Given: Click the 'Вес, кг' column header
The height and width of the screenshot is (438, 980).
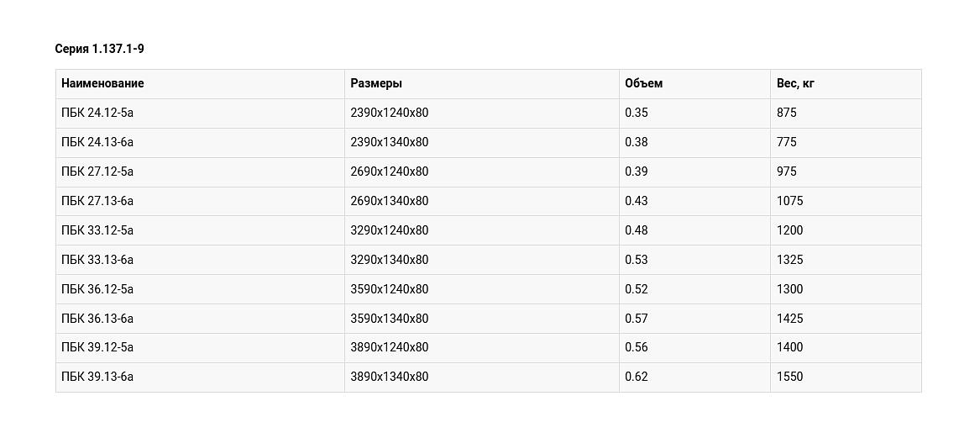Looking at the screenshot, I should coord(795,83).
